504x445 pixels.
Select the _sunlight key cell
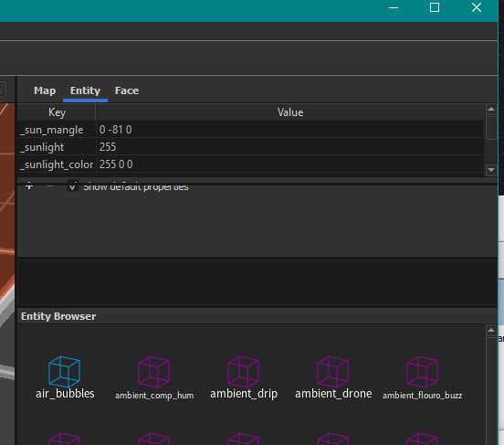[57, 147]
